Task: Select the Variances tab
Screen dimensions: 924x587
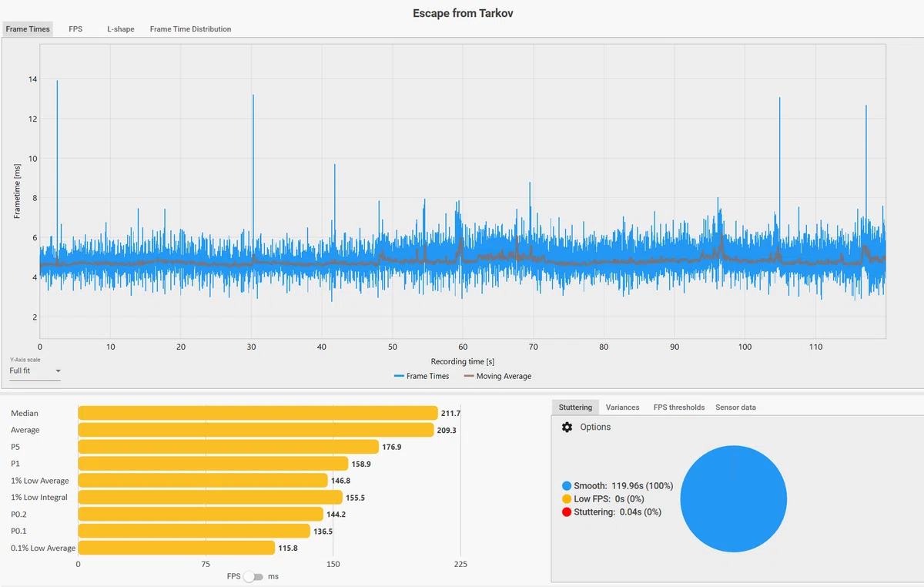Action: coord(622,407)
